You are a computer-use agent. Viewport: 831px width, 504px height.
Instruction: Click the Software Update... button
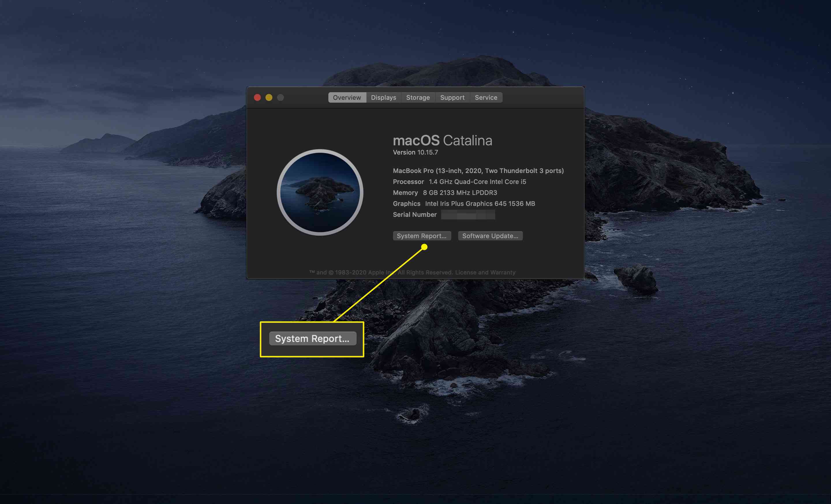point(490,236)
